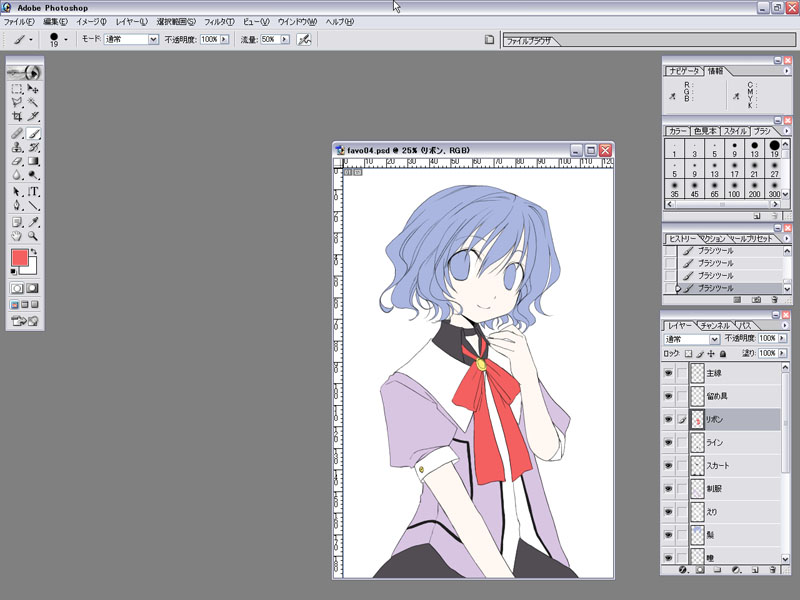Screen dimensions: 800x600
Task: Click the Jump to ImageReady icon
Action: click(24, 321)
